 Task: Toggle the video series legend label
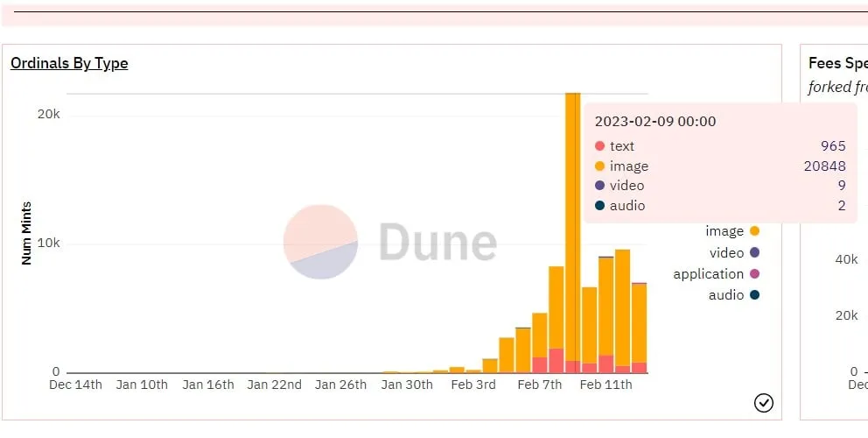click(x=726, y=252)
